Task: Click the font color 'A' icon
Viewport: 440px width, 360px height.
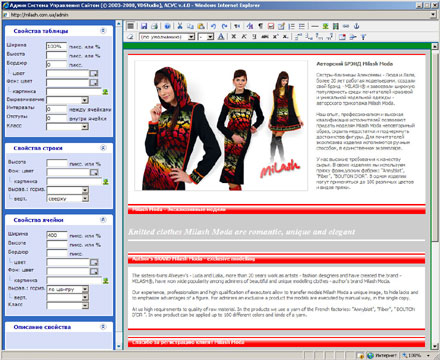Action: (221, 37)
